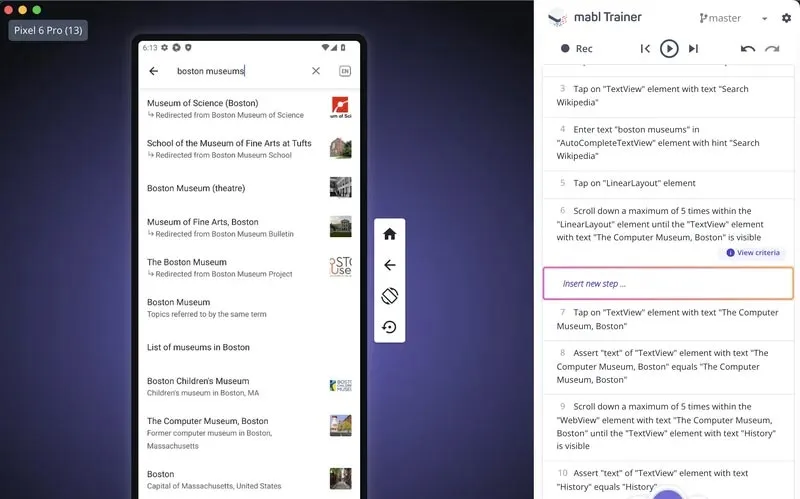Select The Computer Museum, Boston result
The height and width of the screenshot is (499, 800).
[208, 421]
